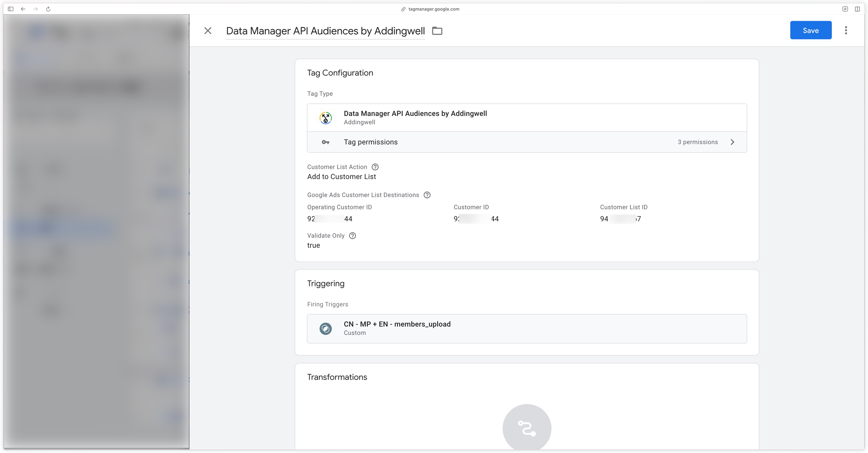
Task: Reload the page
Action: pos(48,9)
